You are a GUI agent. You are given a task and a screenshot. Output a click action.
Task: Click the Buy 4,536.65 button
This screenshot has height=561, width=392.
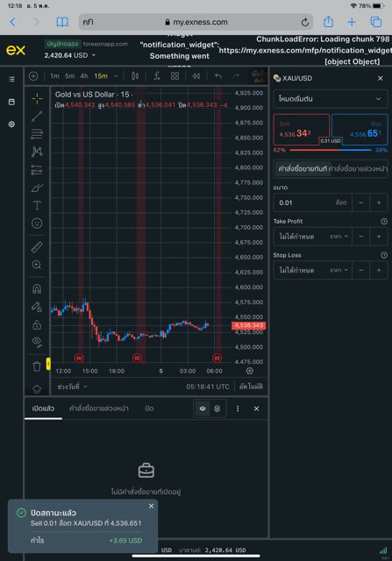360,129
